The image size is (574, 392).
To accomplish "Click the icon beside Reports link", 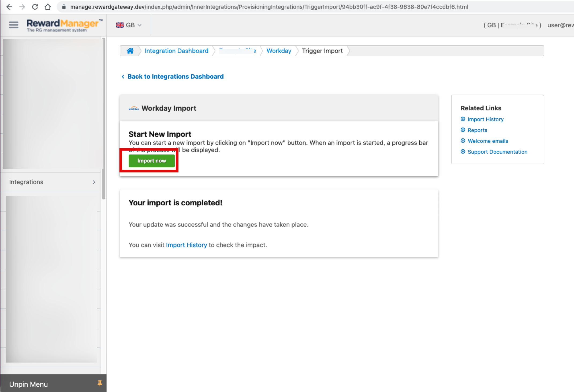I will pos(463,130).
